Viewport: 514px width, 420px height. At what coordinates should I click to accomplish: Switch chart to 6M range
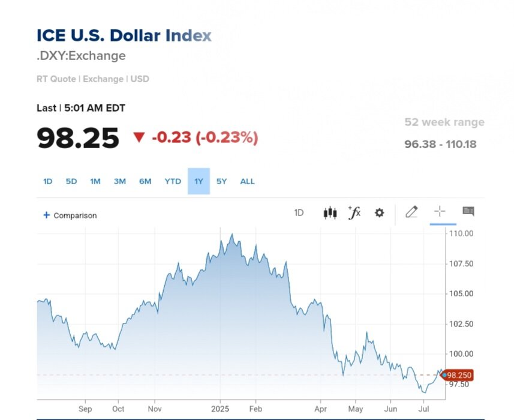[x=145, y=181]
